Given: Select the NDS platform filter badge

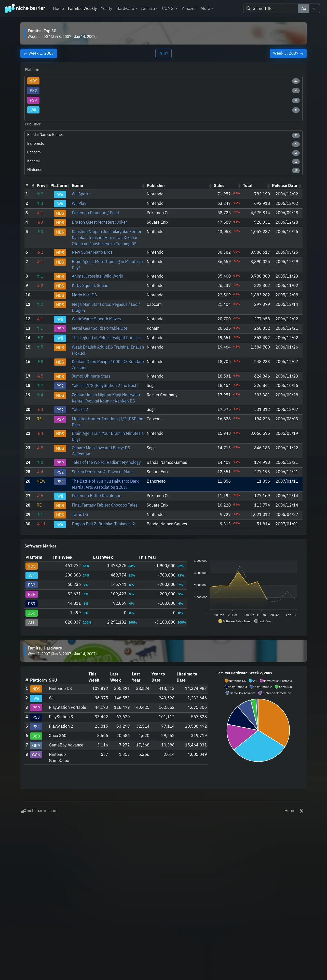Looking at the screenshot, I should (x=34, y=81).
